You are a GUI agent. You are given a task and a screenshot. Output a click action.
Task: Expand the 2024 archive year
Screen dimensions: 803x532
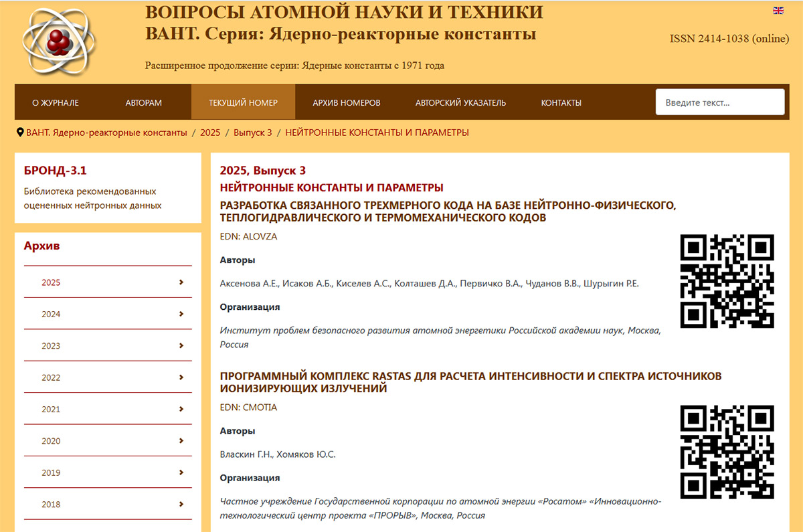107,314
